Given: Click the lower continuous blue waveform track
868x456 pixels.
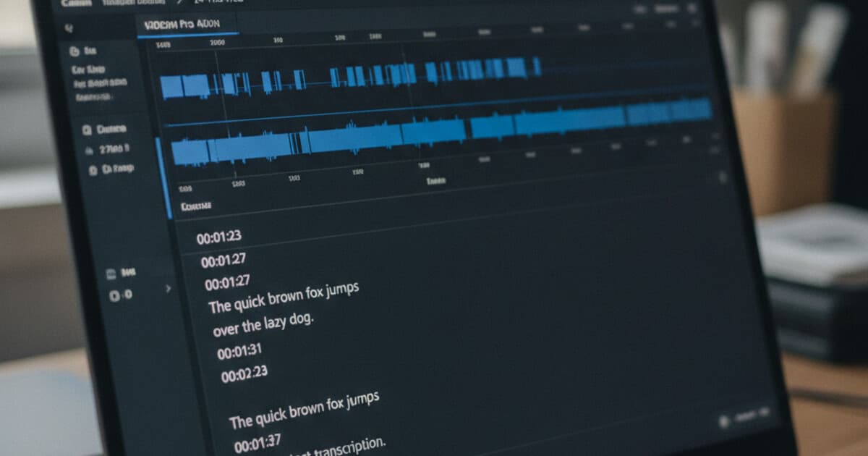Looking at the screenshot, I should tap(441, 131).
